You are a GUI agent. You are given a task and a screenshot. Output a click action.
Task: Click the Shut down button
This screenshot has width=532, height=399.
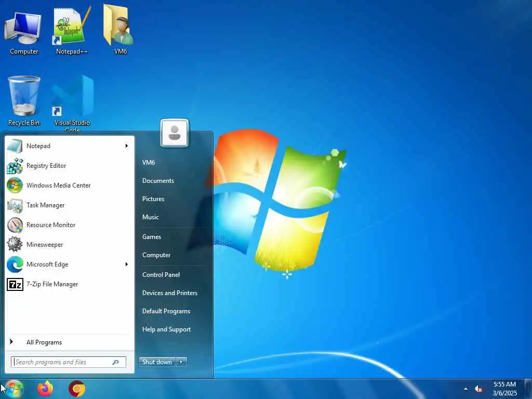157,362
